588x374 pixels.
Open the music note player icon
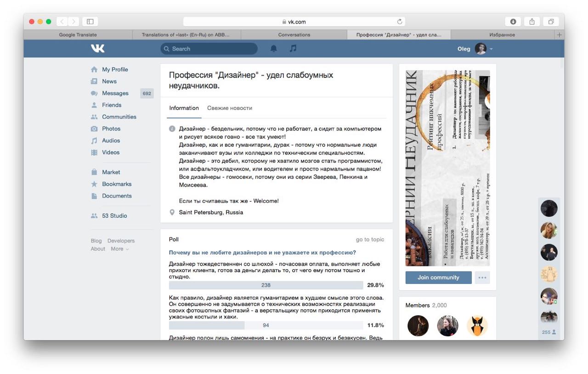point(293,48)
